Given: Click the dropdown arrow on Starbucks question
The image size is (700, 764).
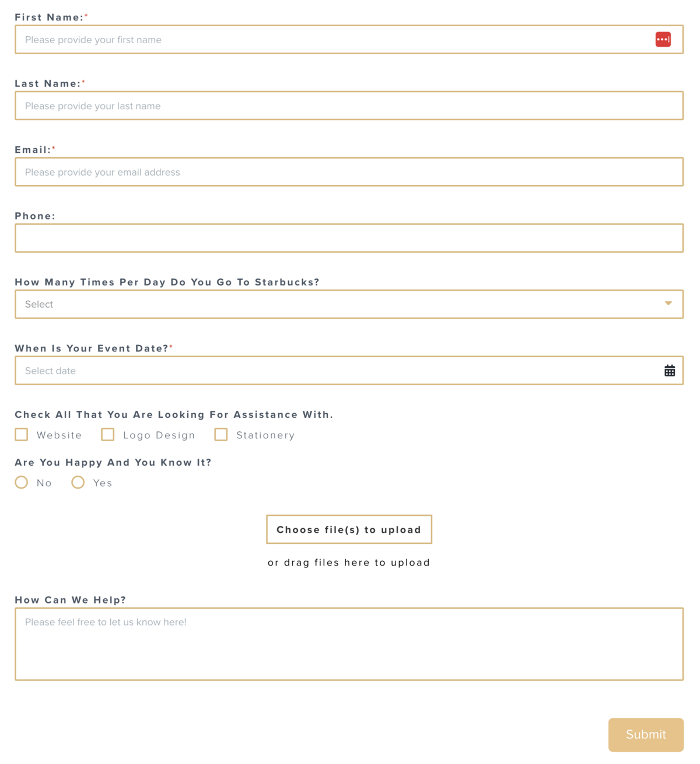Looking at the screenshot, I should click(667, 303).
